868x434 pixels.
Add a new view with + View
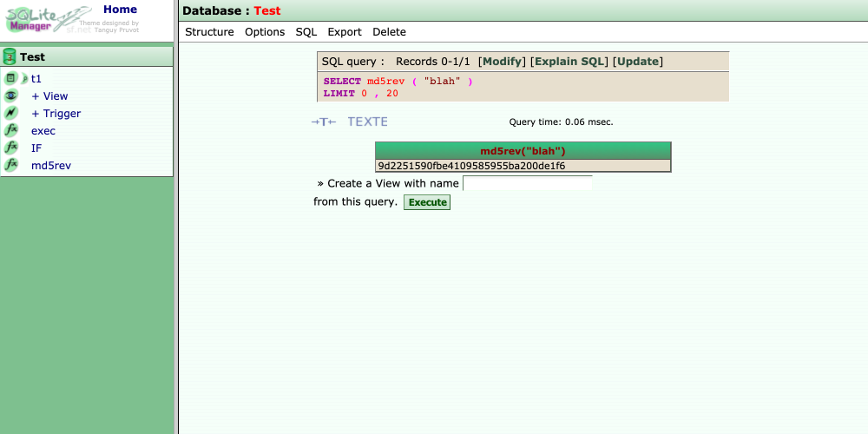click(49, 96)
